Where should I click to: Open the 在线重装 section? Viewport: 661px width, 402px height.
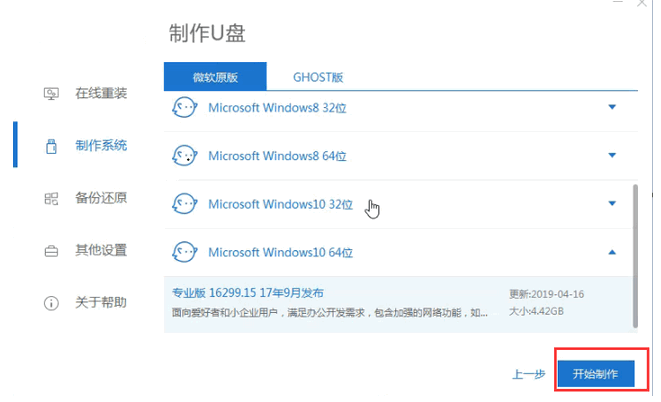click(101, 93)
